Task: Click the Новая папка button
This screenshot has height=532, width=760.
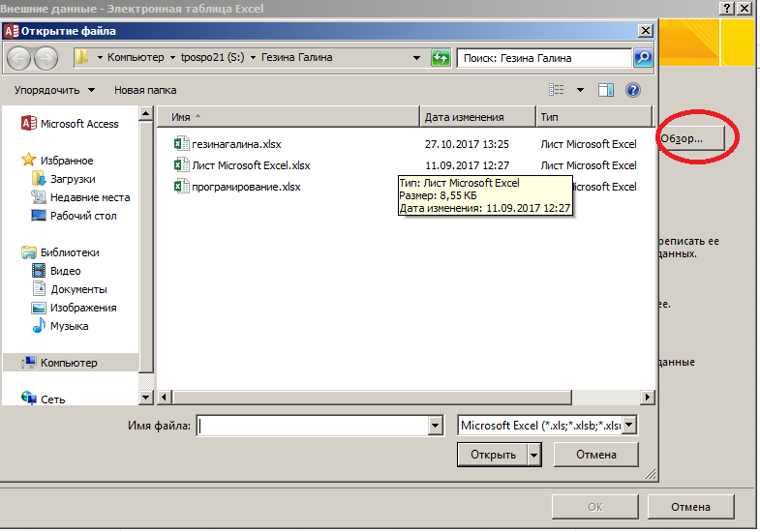Action: coord(145,90)
